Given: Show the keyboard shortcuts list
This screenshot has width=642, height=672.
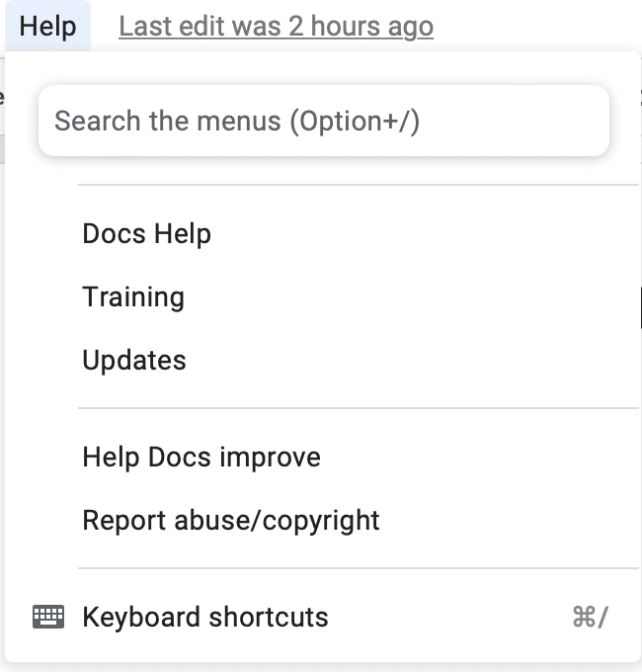Looking at the screenshot, I should pos(323,617).
